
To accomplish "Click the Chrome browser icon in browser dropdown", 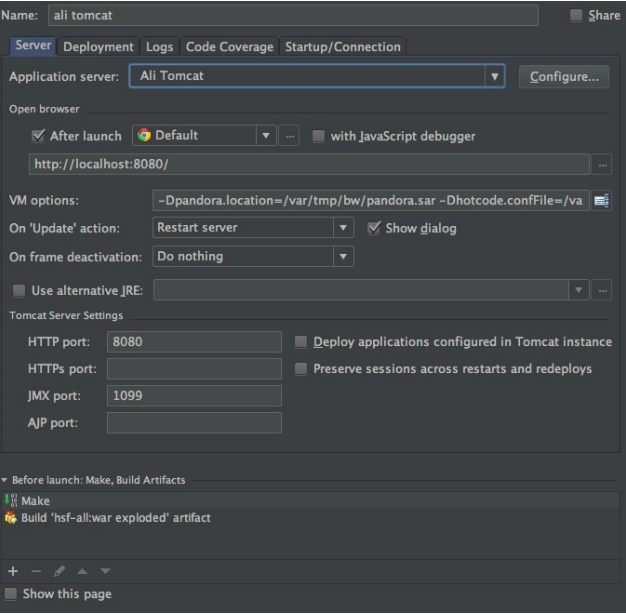I will tap(144, 135).
